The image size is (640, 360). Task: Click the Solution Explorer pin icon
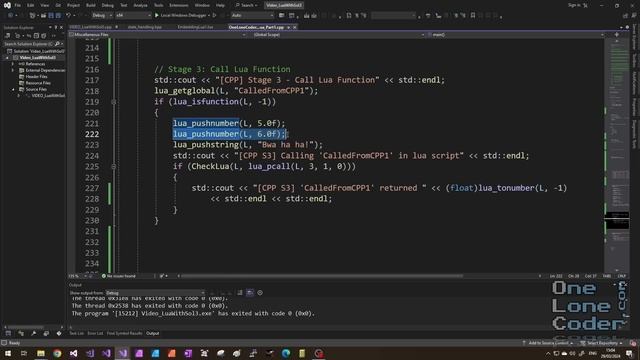56,27
